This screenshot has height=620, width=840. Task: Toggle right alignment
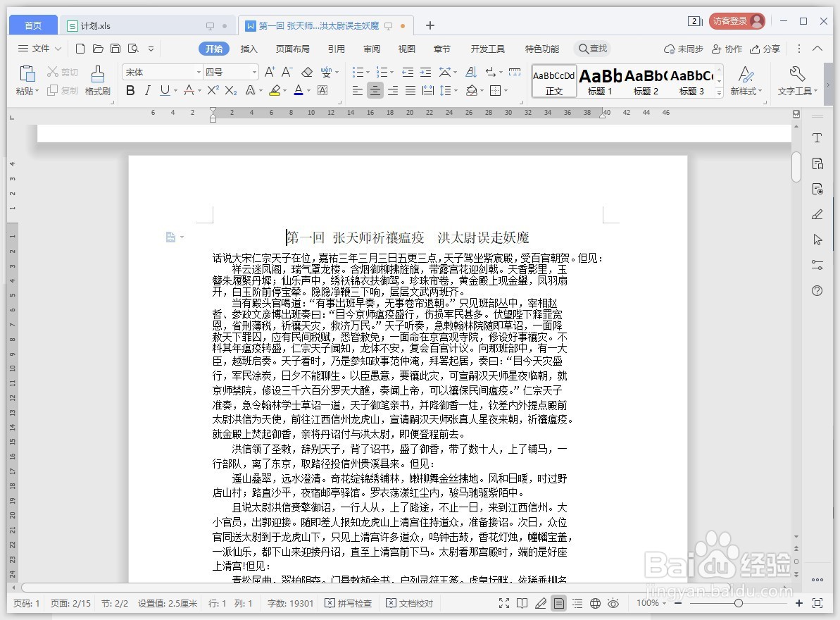[393, 91]
